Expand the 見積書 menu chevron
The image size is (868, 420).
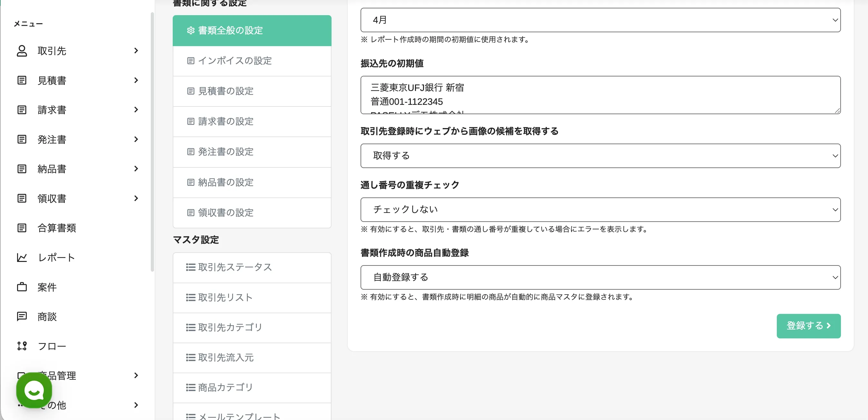pyautogui.click(x=136, y=80)
